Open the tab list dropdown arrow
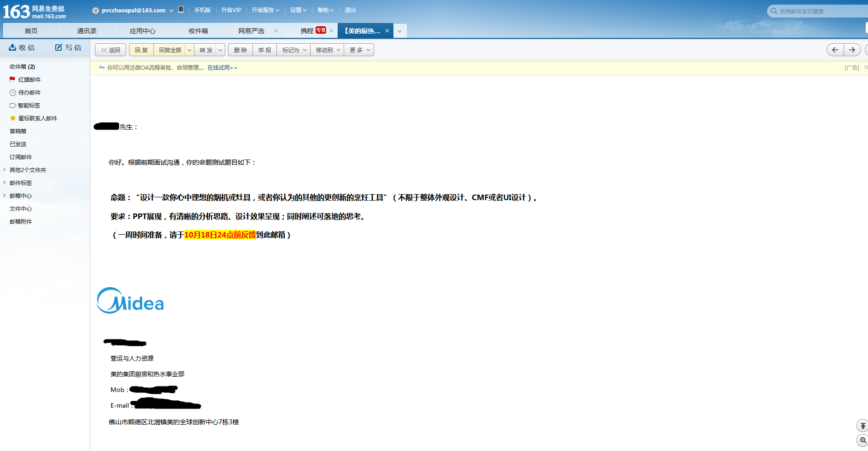 click(400, 31)
